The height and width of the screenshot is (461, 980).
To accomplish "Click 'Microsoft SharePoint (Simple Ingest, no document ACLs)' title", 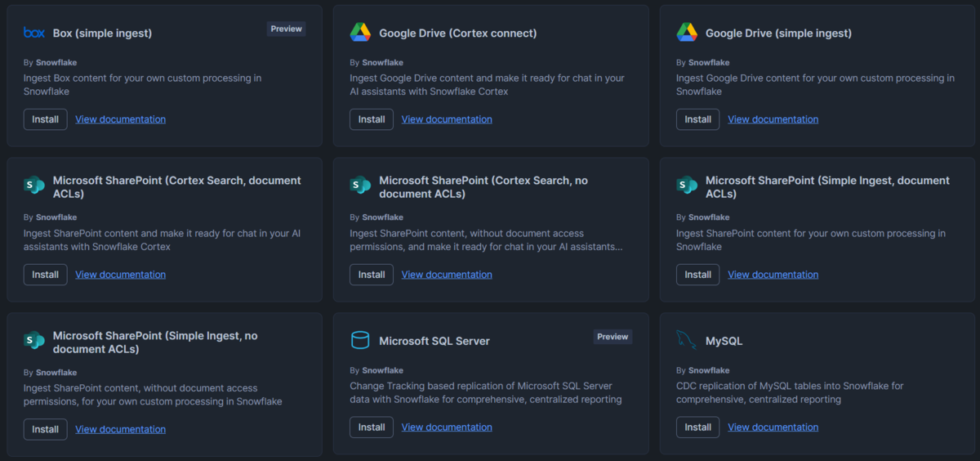I will (x=155, y=342).
